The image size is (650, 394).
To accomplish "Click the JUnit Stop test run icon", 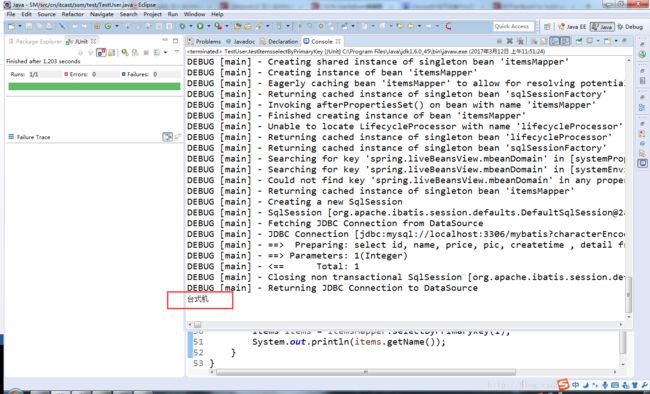I will tap(146, 53).
